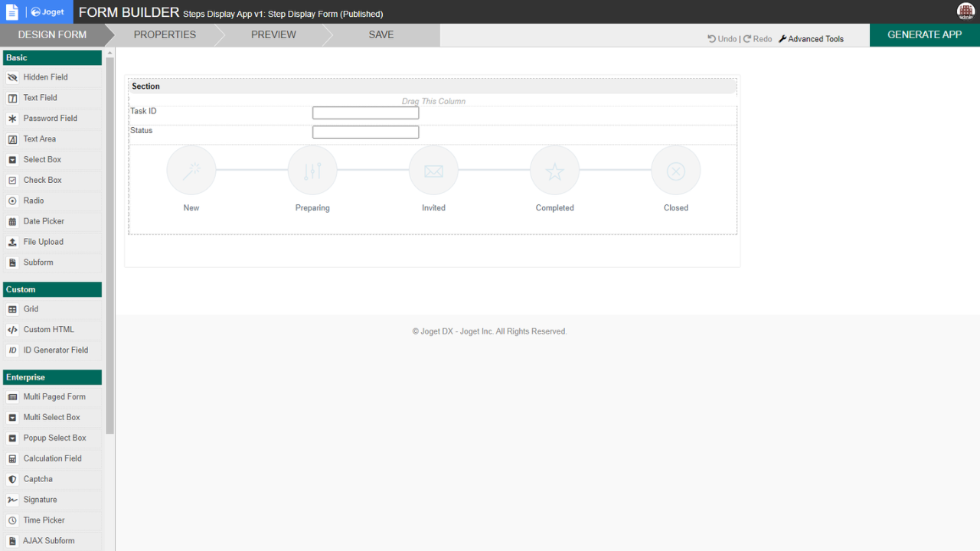The image size is (980, 551).
Task: Switch to the Properties tab
Action: [x=165, y=34]
